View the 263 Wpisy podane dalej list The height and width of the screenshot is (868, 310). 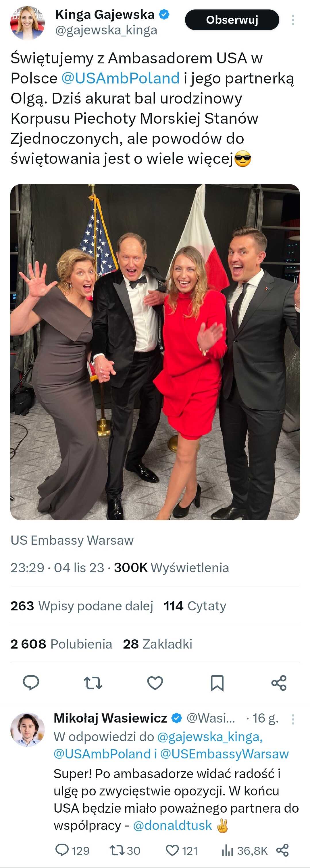pos(82,606)
